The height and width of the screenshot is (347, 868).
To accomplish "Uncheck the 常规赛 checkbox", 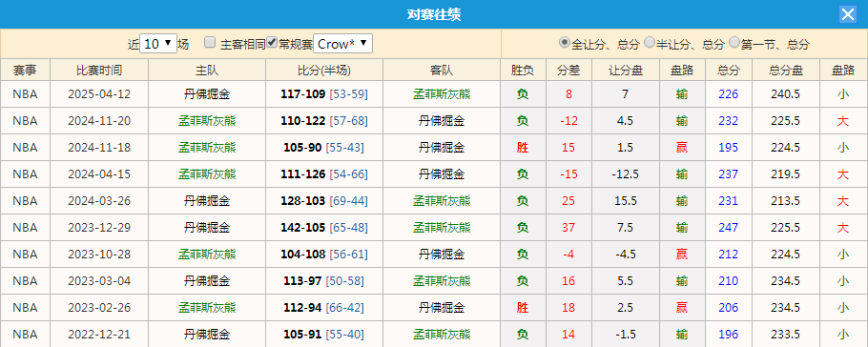I will pos(272,43).
